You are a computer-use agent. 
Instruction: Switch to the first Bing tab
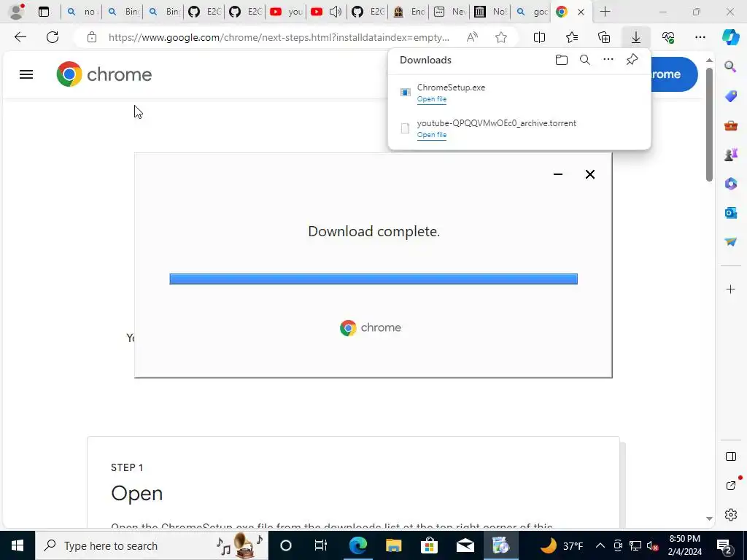(123, 12)
